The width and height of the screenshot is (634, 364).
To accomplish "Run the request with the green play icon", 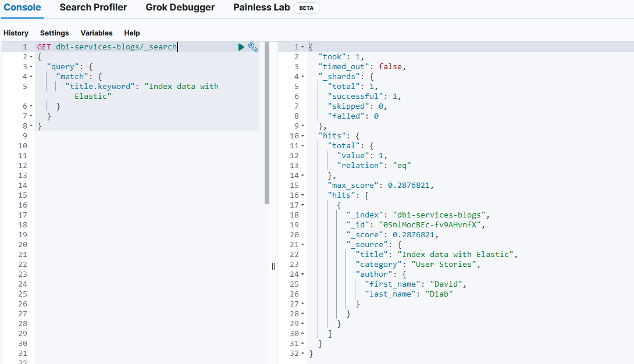I will [x=241, y=47].
